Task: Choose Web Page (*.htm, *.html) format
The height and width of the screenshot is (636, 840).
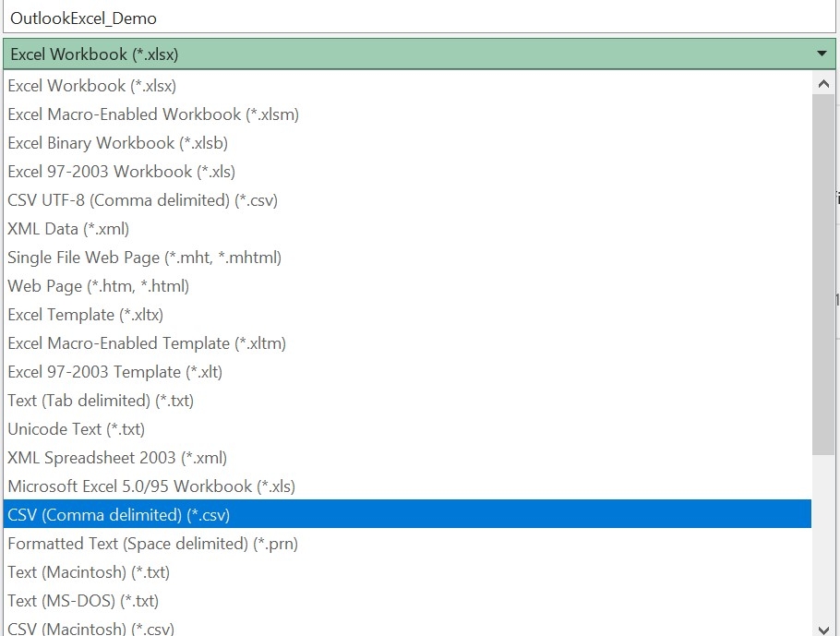Action: pos(98,285)
